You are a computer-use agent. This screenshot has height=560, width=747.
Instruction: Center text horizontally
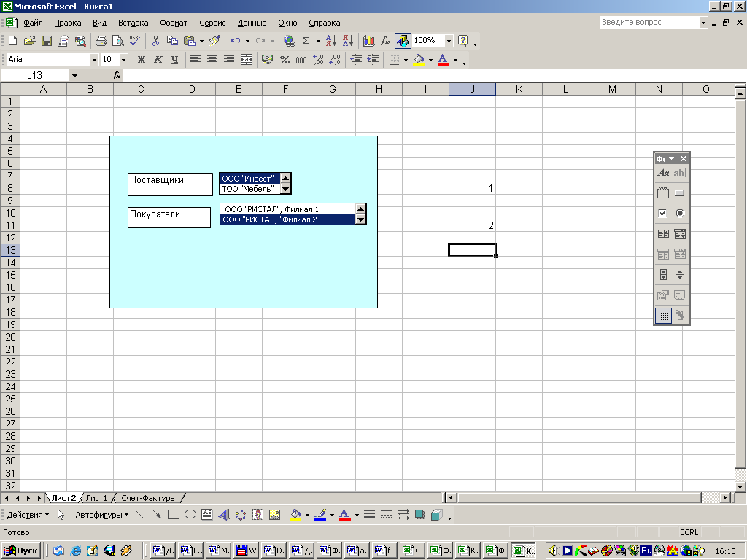coord(212,60)
